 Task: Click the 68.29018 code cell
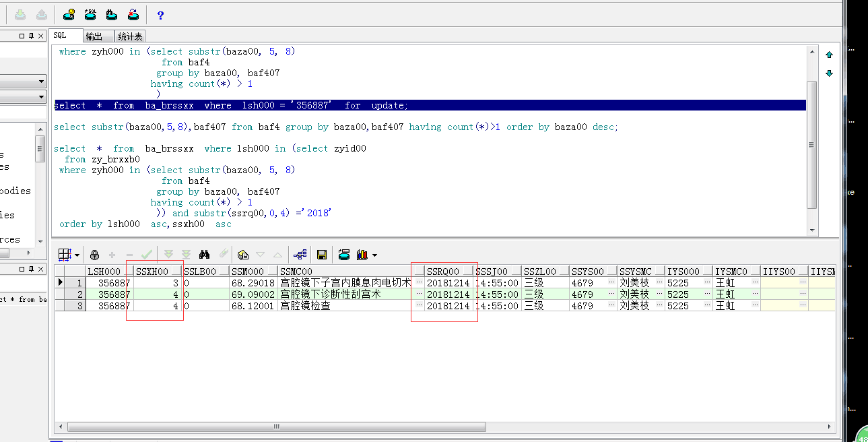coord(253,283)
